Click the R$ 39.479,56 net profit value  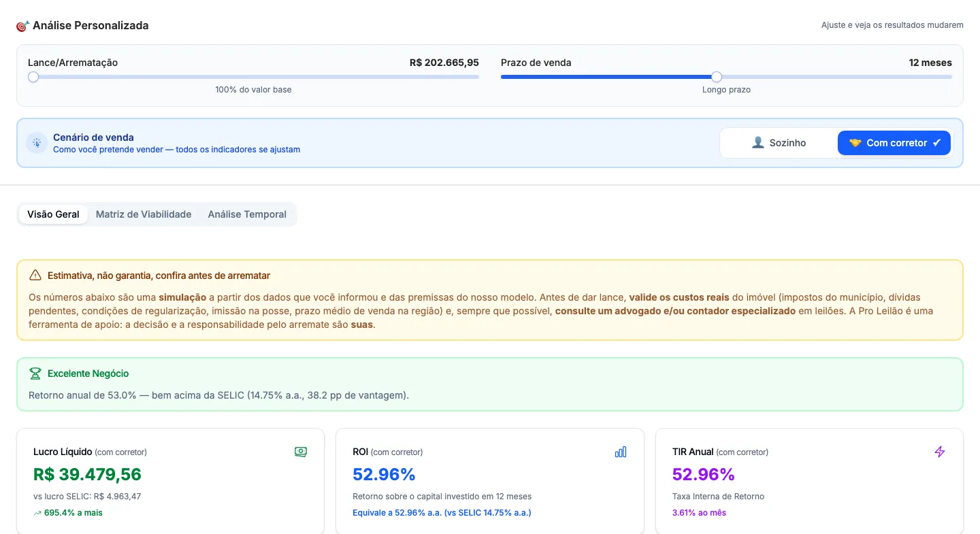[87, 474]
